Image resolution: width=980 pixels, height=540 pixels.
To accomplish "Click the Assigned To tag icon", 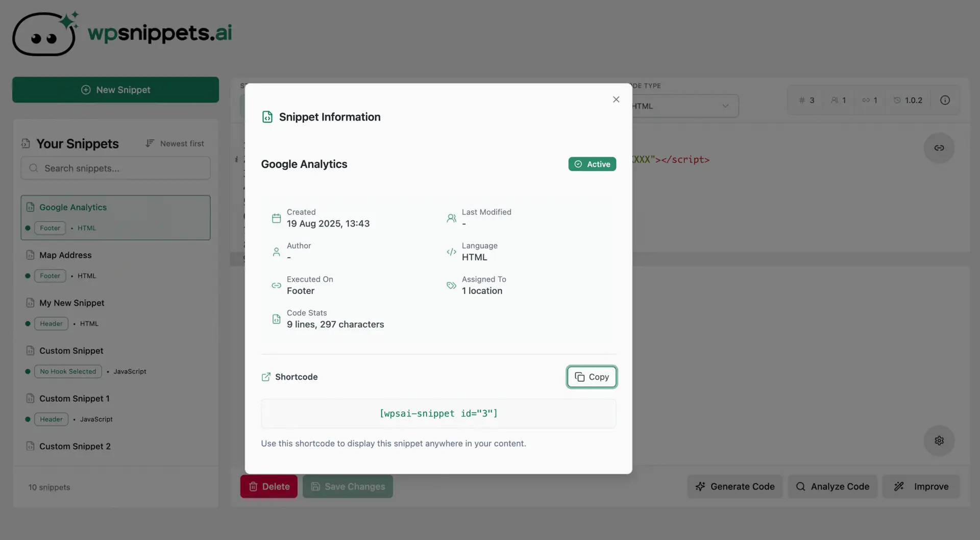I will pyautogui.click(x=451, y=285).
